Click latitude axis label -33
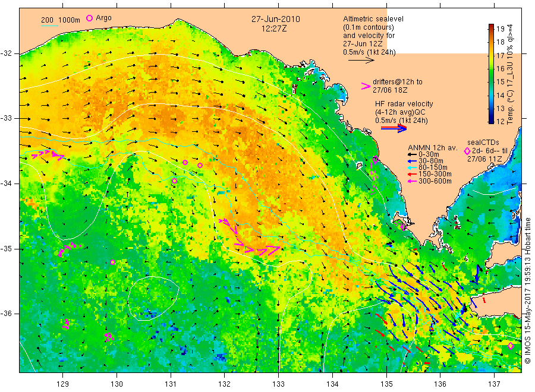This screenshot has height=392, width=535. [6, 118]
